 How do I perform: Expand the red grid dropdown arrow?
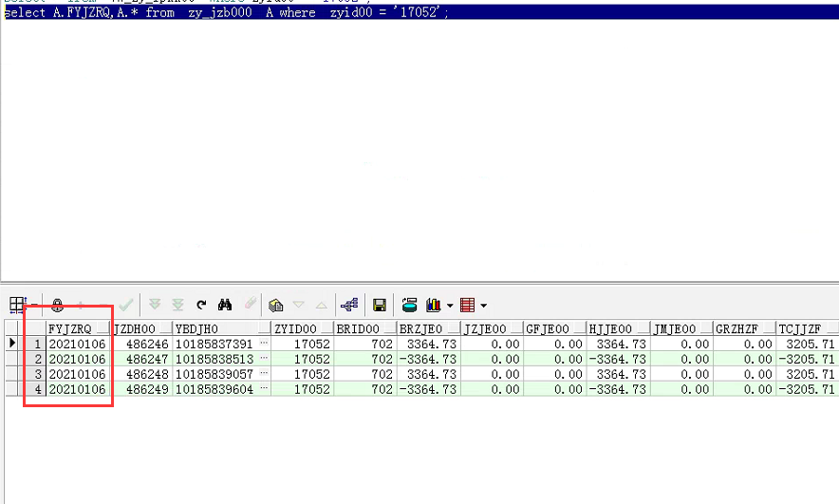coord(483,306)
